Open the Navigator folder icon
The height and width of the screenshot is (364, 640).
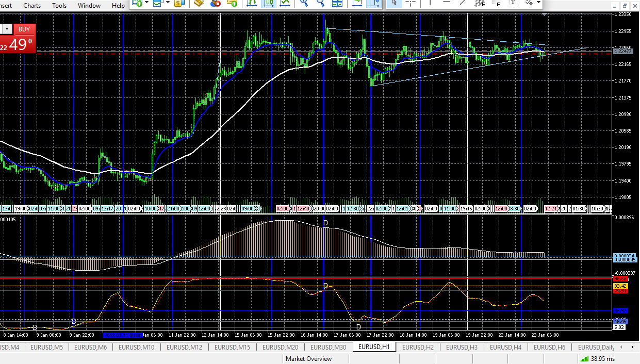click(x=199, y=3)
